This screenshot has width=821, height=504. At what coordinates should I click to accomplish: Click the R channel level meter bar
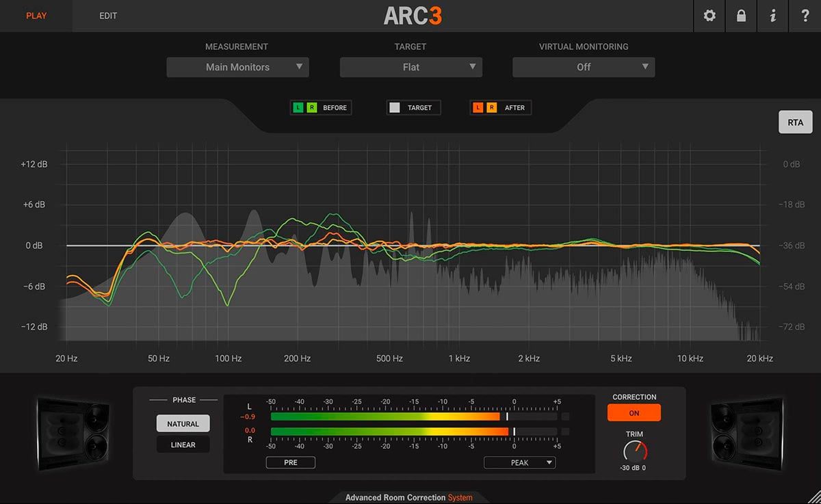[414, 432]
